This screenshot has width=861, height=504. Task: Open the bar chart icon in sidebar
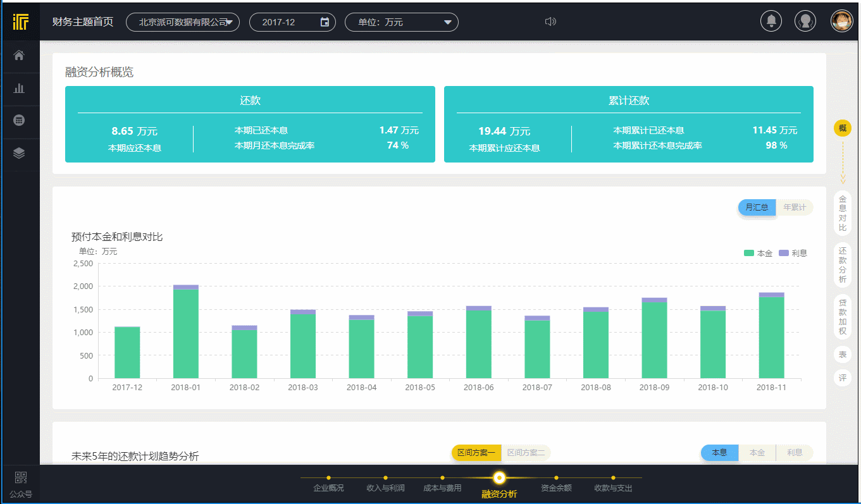pos(19,89)
